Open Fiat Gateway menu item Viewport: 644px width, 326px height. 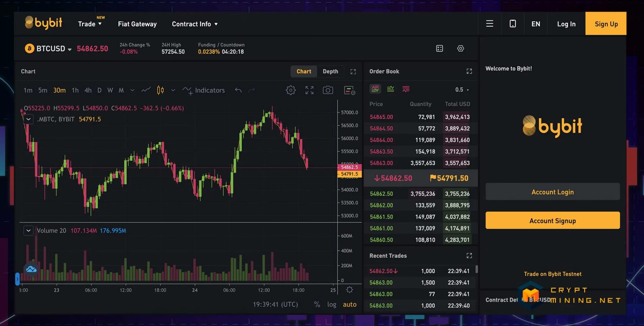tap(137, 24)
